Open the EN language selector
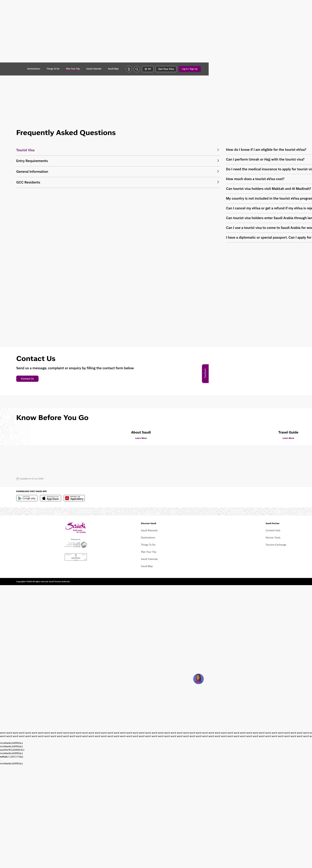 coord(148,69)
